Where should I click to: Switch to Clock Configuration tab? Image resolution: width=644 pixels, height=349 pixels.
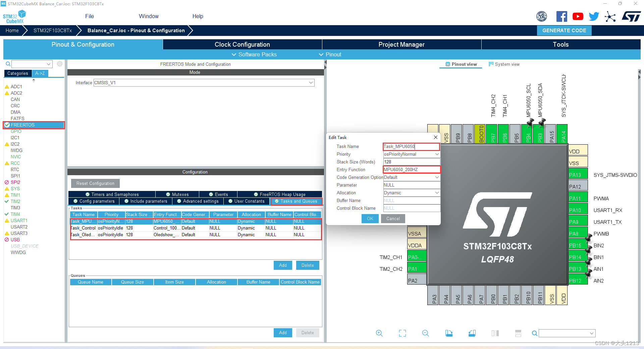(242, 44)
